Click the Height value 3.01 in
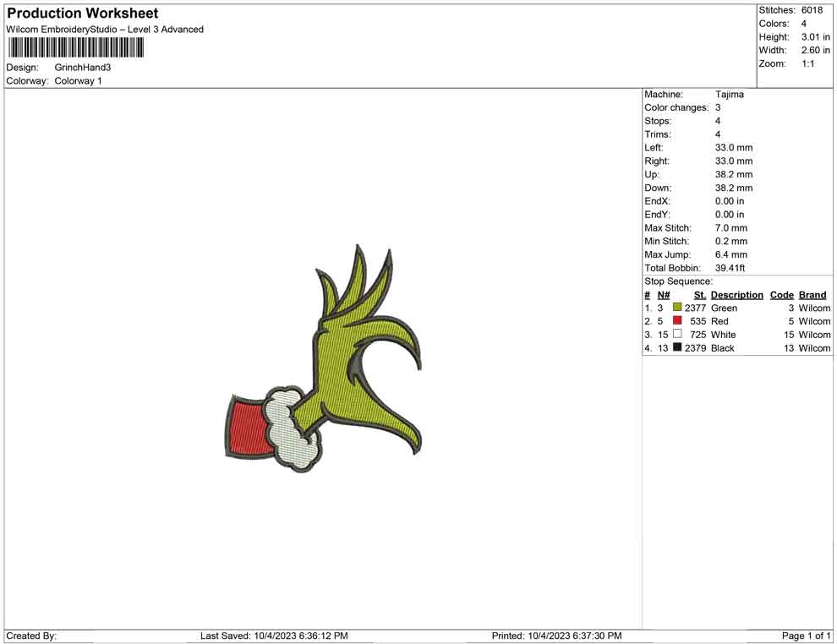Image resolution: width=837 pixels, height=644 pixels. [816, 37]
